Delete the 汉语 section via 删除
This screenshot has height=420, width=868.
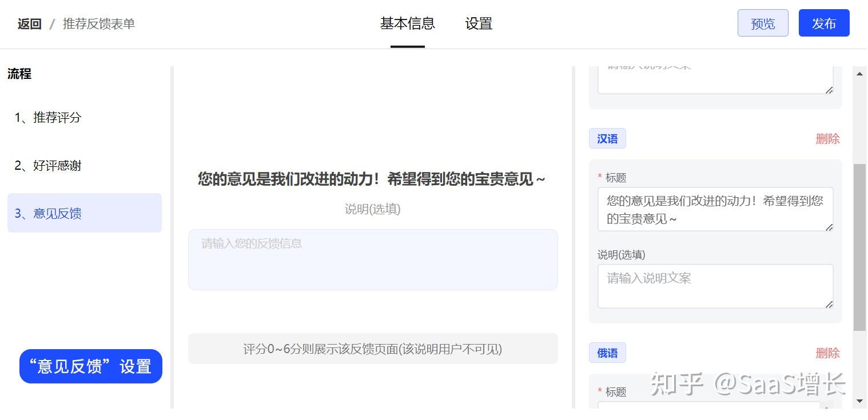(827, 138)
